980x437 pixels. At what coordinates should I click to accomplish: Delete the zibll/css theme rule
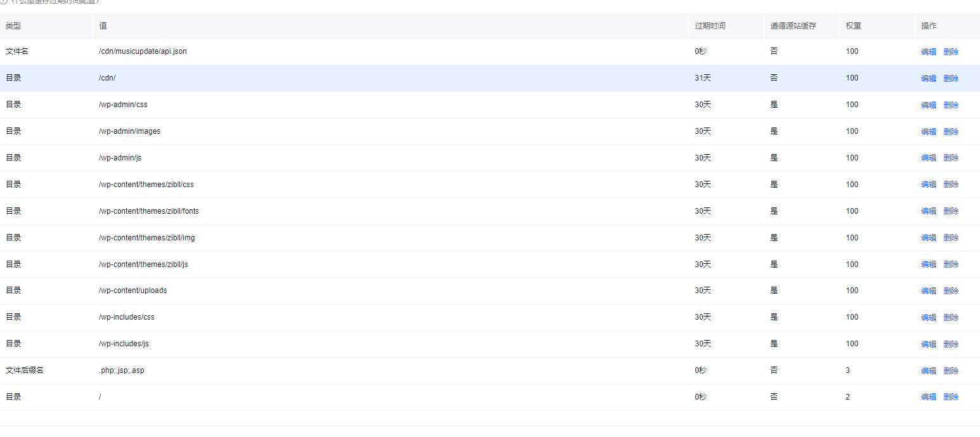951,185
